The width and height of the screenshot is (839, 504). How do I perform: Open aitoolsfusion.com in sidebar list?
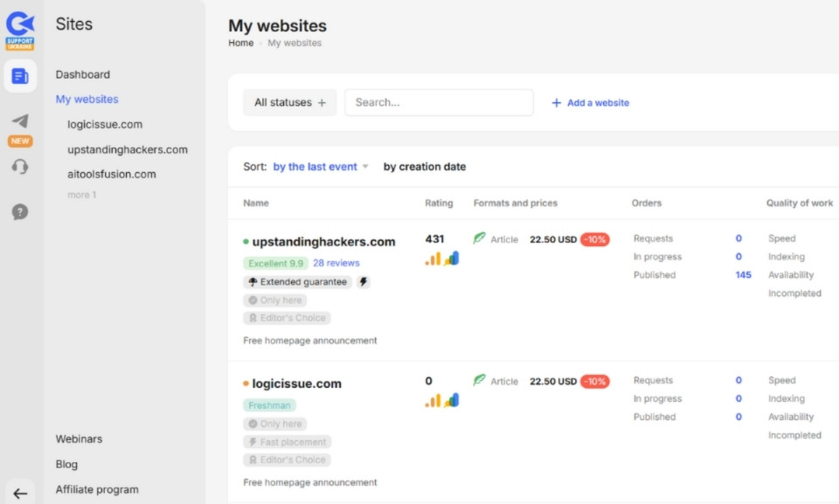[x=112, y=174]
